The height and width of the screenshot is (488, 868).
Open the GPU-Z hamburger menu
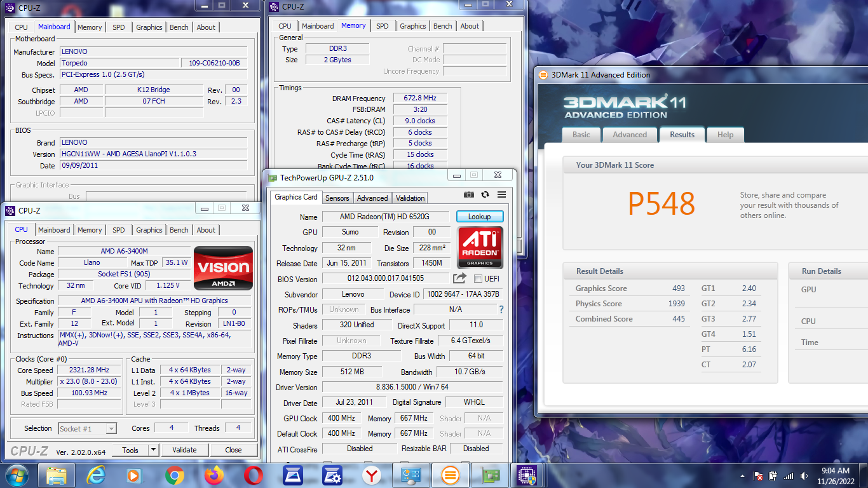(502, 194)
